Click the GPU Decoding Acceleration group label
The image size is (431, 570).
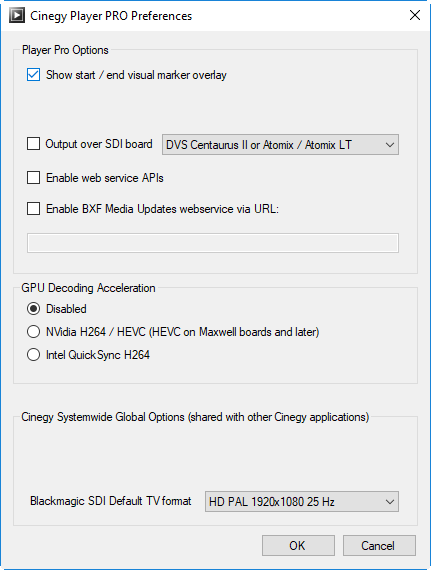pos(88,288)
